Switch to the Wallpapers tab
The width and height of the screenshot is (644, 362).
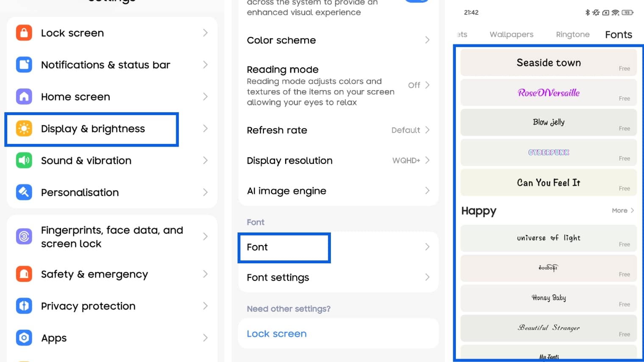point(511,34)
